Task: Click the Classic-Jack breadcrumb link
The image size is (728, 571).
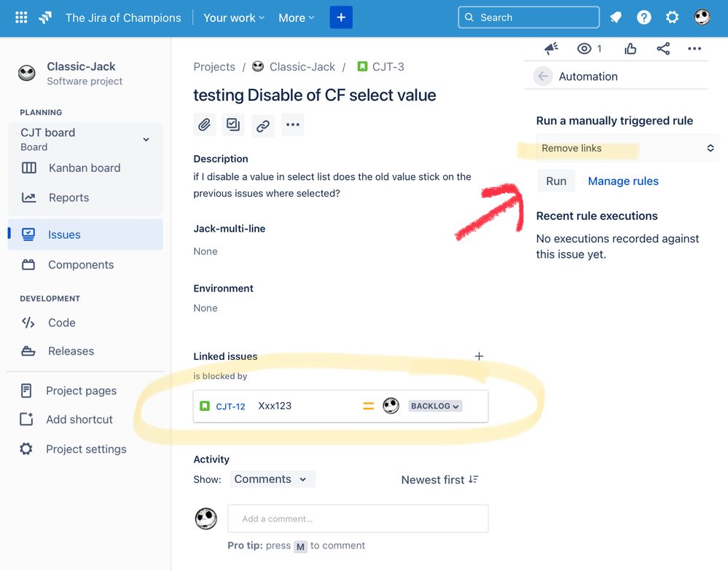Action: coord(302,67)
